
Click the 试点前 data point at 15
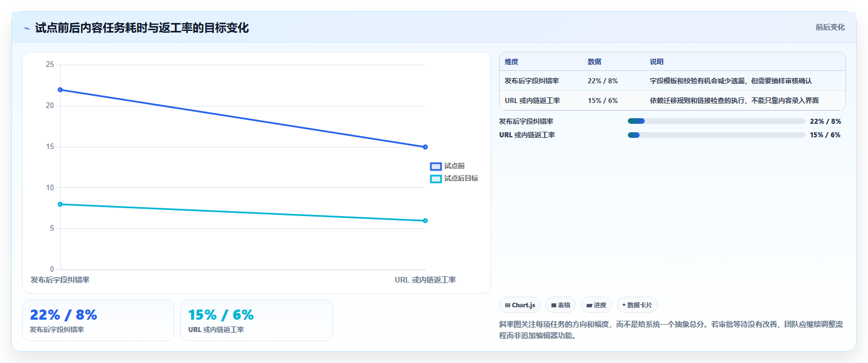click(x=425, y=147)
